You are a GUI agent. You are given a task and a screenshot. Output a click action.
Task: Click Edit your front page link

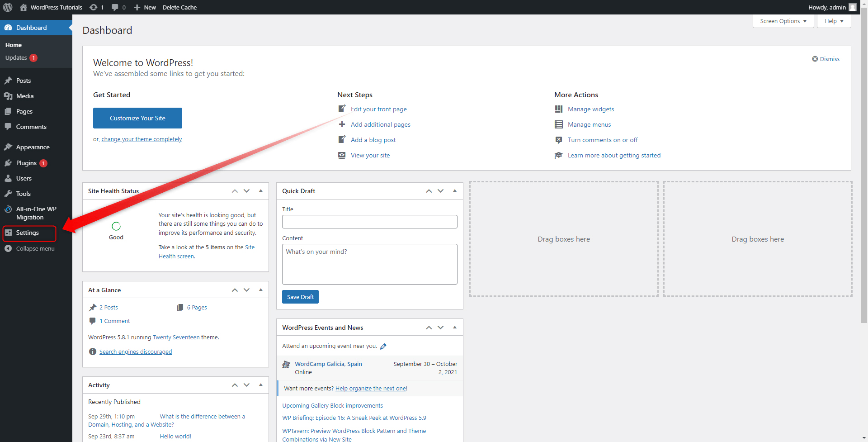(379, 109)
